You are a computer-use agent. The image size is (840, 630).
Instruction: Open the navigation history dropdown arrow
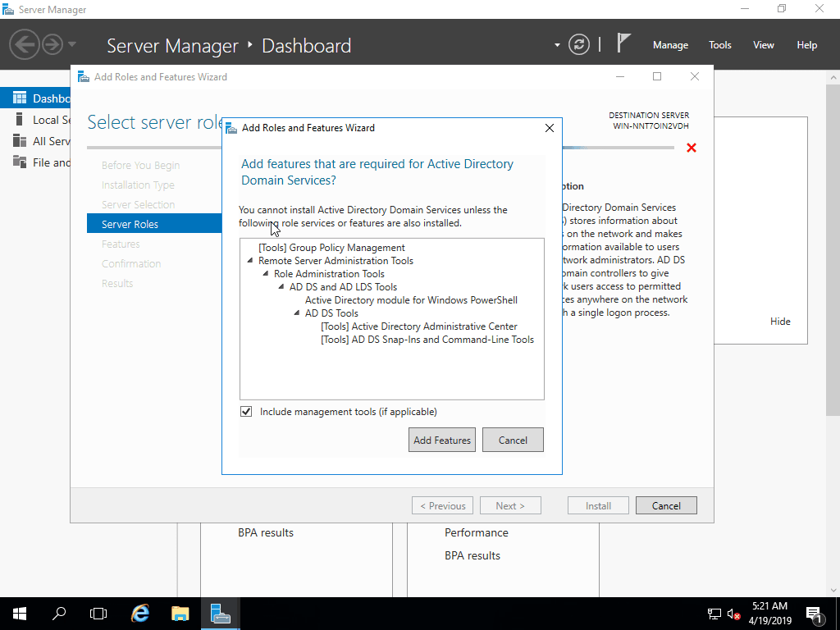pos(72,44)
